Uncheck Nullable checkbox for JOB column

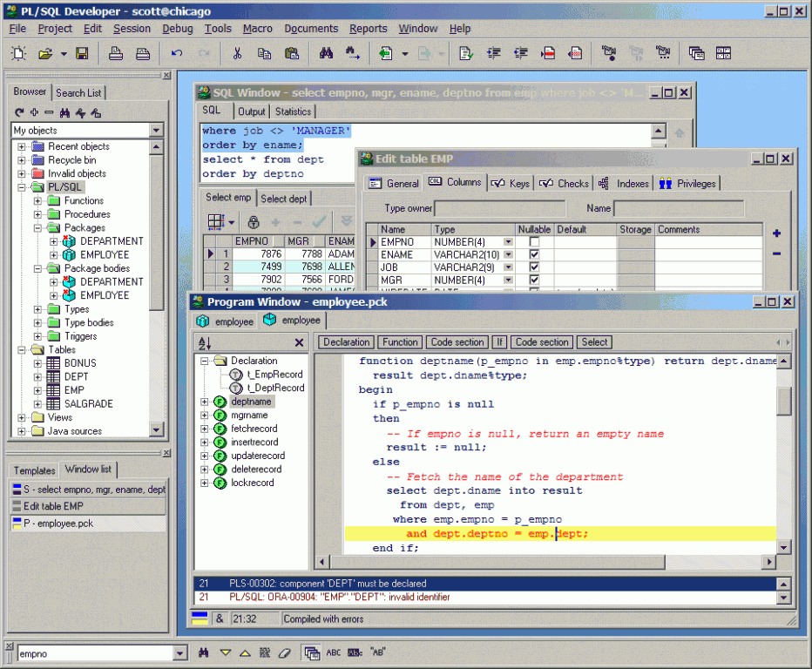tap(534, 267)
